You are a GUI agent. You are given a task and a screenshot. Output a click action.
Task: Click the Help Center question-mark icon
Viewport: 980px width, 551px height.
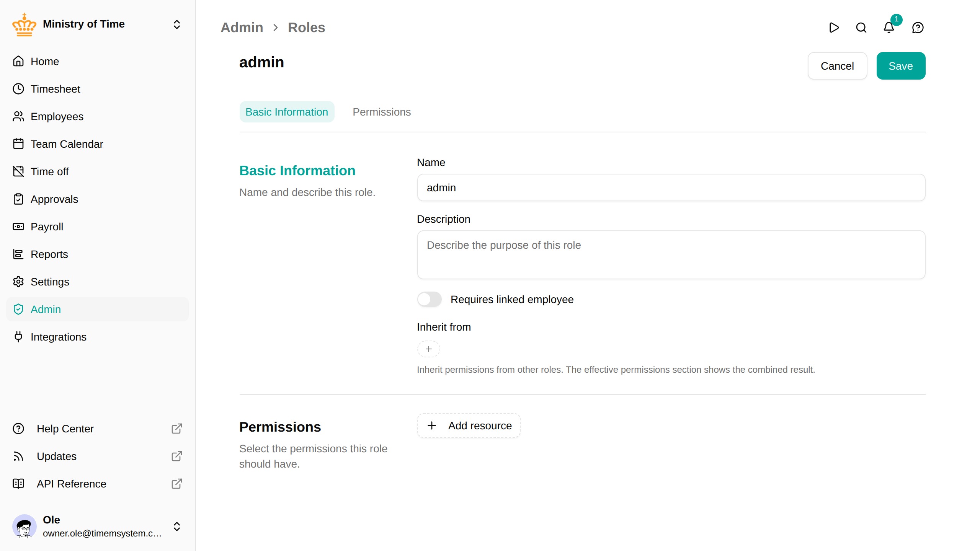[18, 429]
